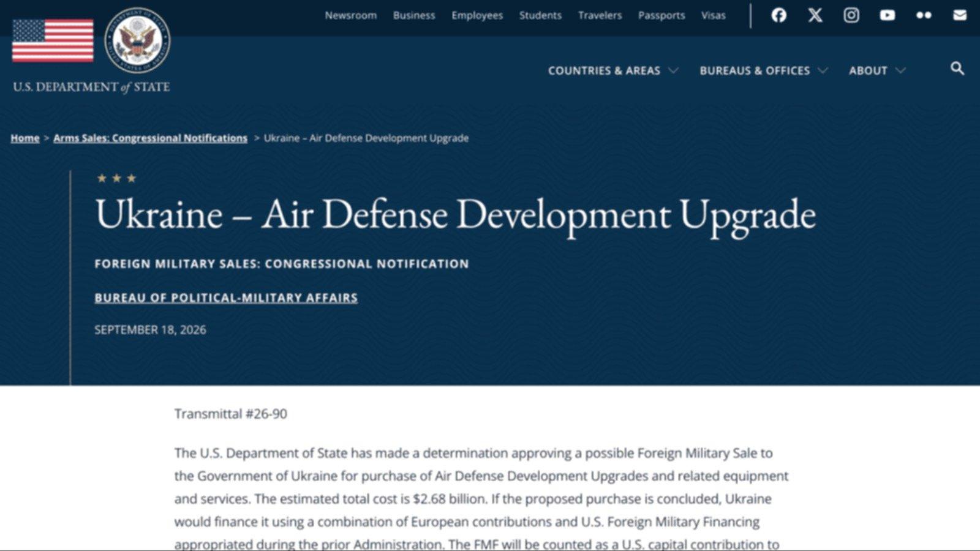
Task: Open the Business top link
Action: click(414, 15)
